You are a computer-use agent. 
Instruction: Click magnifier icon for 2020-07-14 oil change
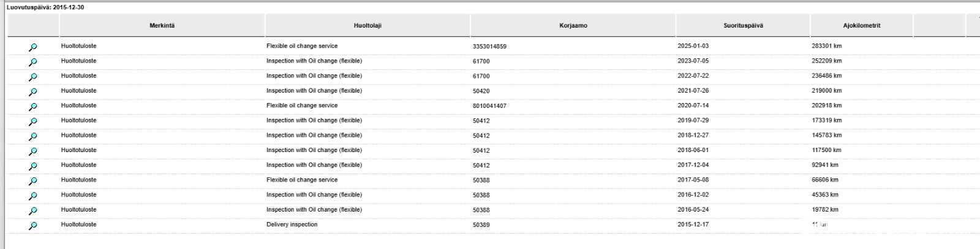(33, 107)
